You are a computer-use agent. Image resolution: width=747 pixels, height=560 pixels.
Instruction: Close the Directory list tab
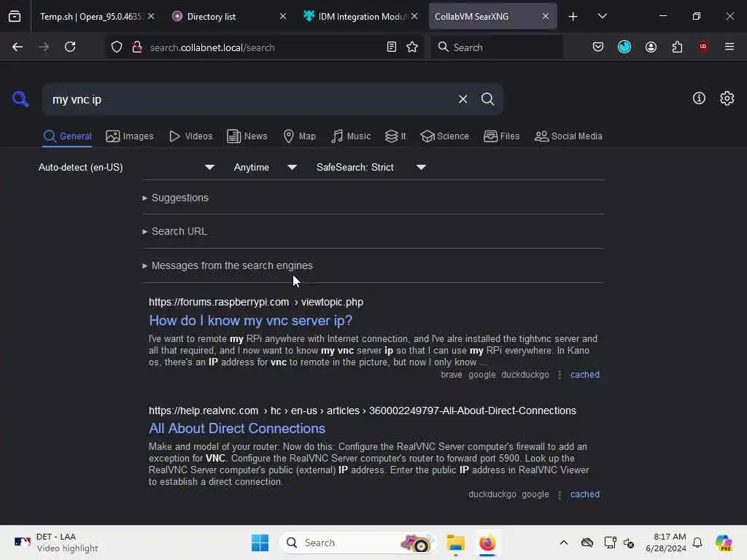tap(283, 17)
